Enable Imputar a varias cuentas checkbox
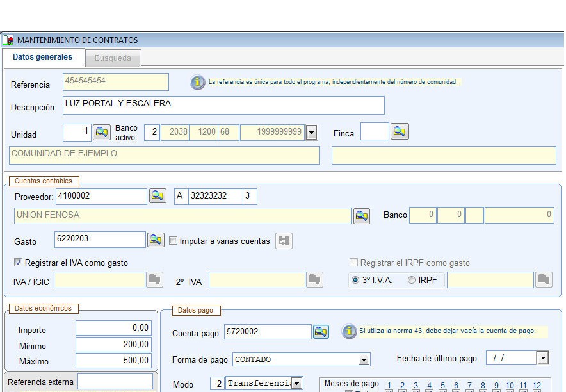 pos(174,241)
